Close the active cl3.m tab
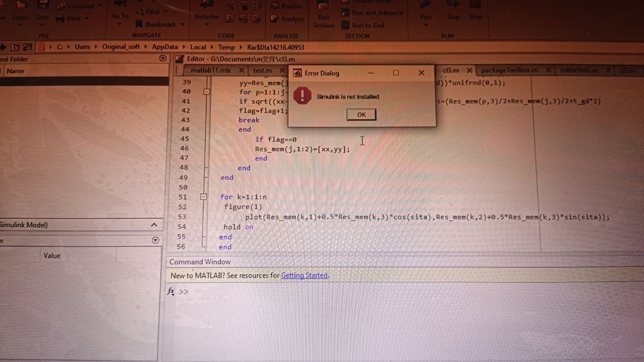 click(469, 71)
